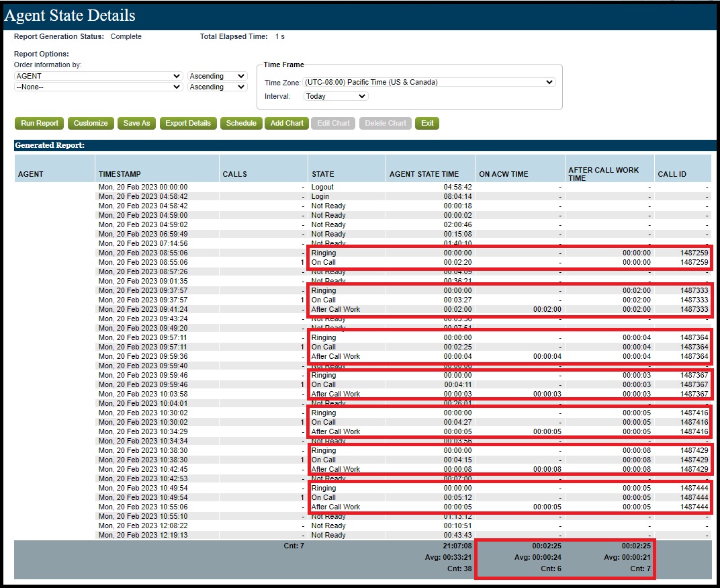This screenshot has width=720, height=588.
Task: Click ON ACW TIME value 00:02:00
Action: tap(547, 309)
